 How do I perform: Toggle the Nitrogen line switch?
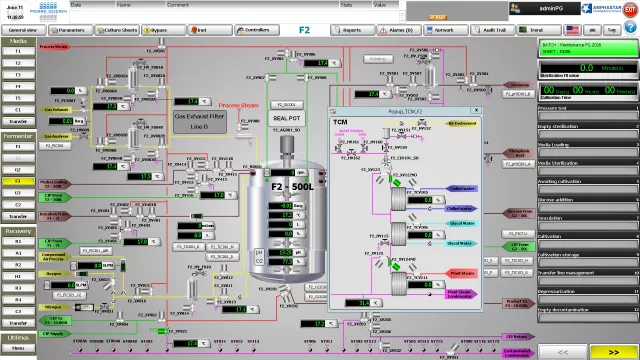pyautogui.click(x=84, y=307)
